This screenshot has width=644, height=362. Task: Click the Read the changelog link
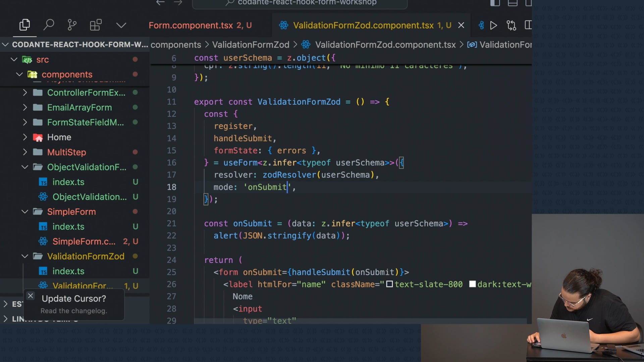tap(74, 311)
